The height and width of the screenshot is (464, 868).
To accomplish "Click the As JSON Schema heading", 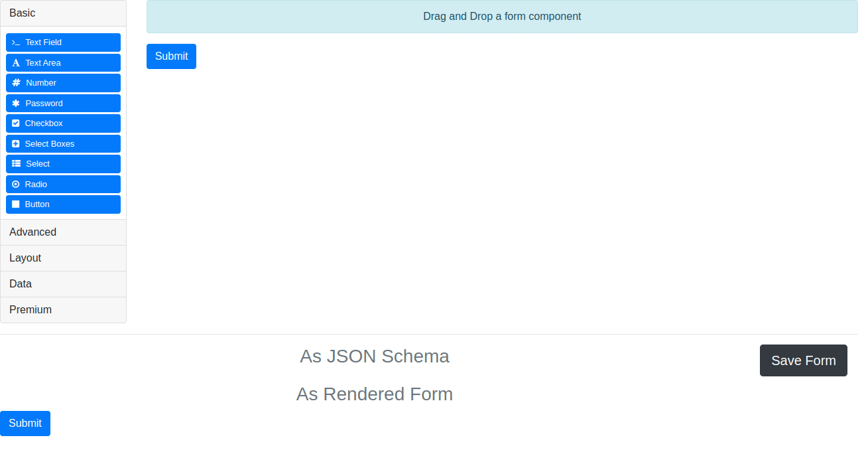I will click(x=375, y=356).
